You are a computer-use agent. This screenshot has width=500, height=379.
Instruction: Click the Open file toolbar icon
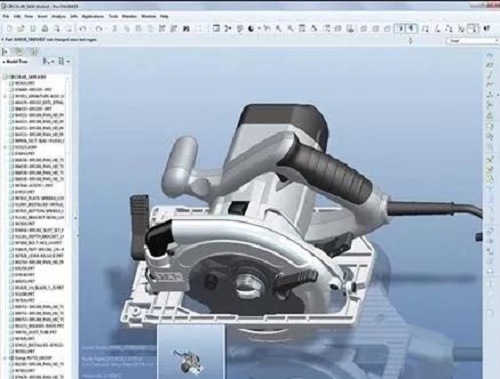tap(21, 29)
